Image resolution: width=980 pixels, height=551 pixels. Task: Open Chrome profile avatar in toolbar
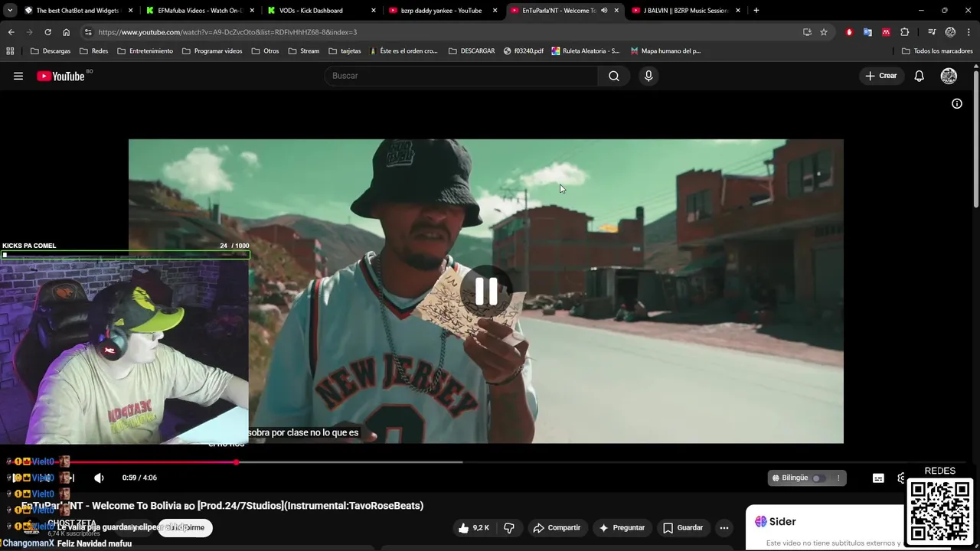tap(950, 32)
